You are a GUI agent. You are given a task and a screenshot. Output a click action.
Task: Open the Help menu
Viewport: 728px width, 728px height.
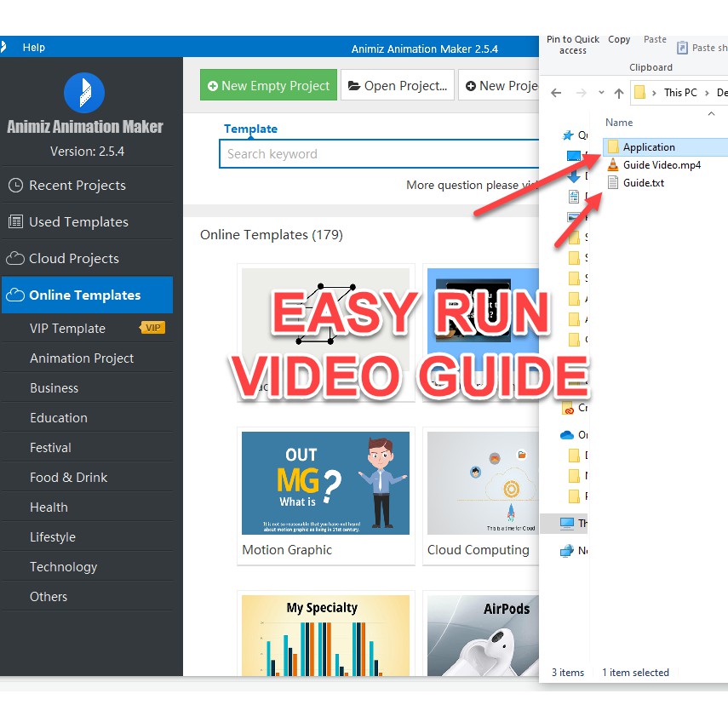pos(34,48)
